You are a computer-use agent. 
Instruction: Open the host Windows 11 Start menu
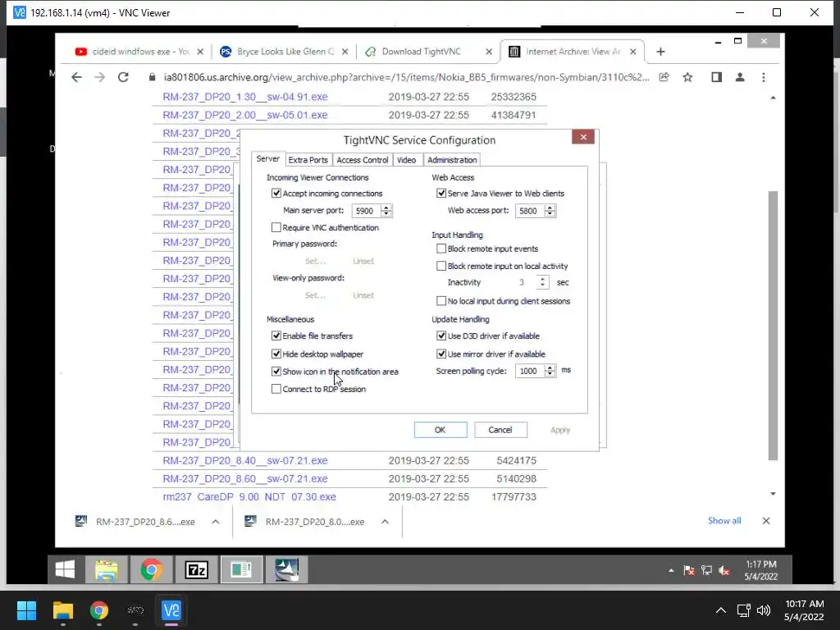pos(26,610)
